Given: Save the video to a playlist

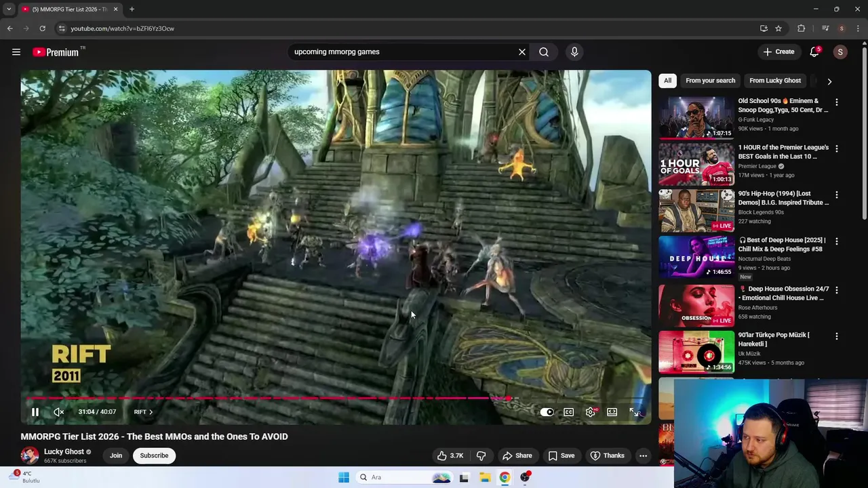Looking at the screenshot, I should (x=561, y=455).
